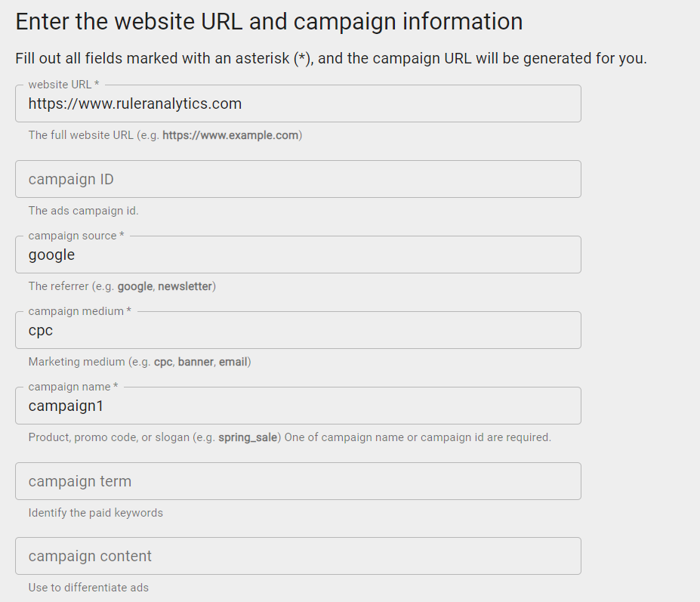Click the 'Fill out all fields' instruction text

coord(331,58)
